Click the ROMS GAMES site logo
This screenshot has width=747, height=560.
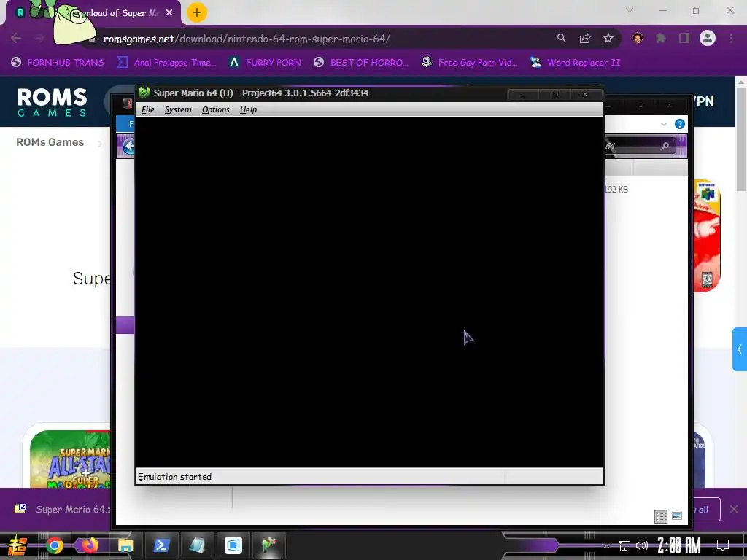(52, 102)
